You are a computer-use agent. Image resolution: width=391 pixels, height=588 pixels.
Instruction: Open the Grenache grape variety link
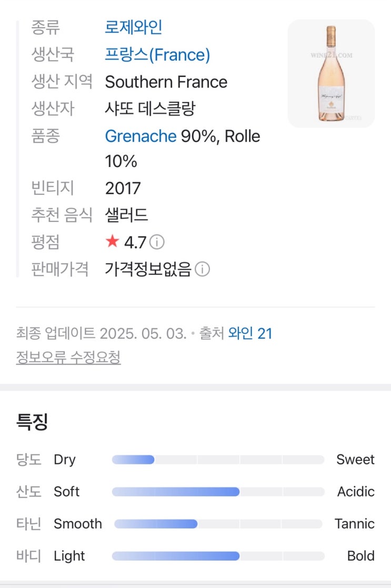click(x=141, y=136)
